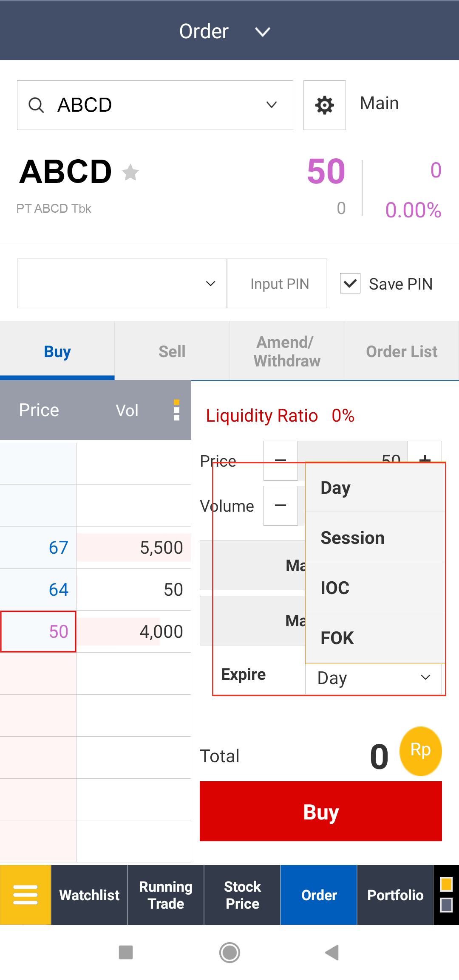459x980 pixels.
Task: Open the ABCD stock selector dropdown
Action: 271,105
